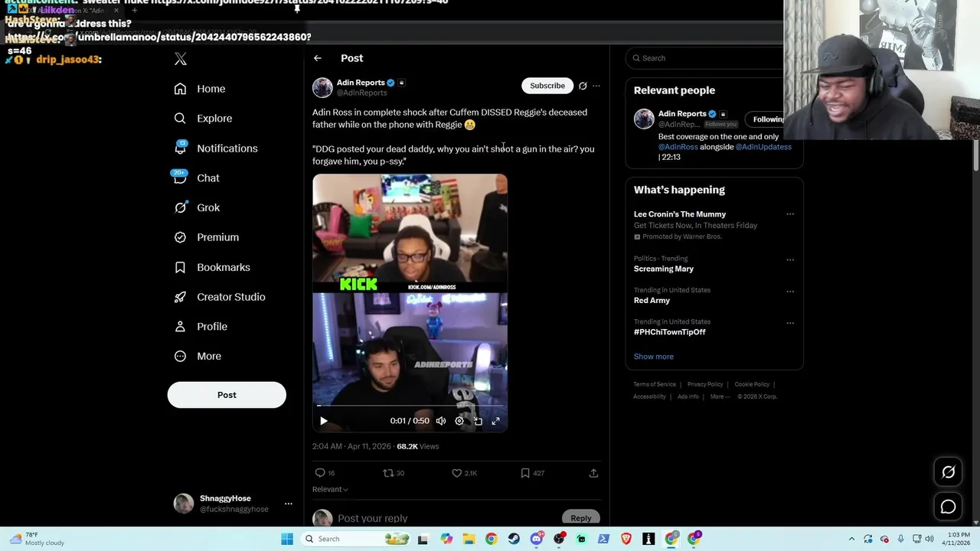Click the share icon under the post
Image resolution: width=980 pixels, height=551 pixels.
click(593, 473)
